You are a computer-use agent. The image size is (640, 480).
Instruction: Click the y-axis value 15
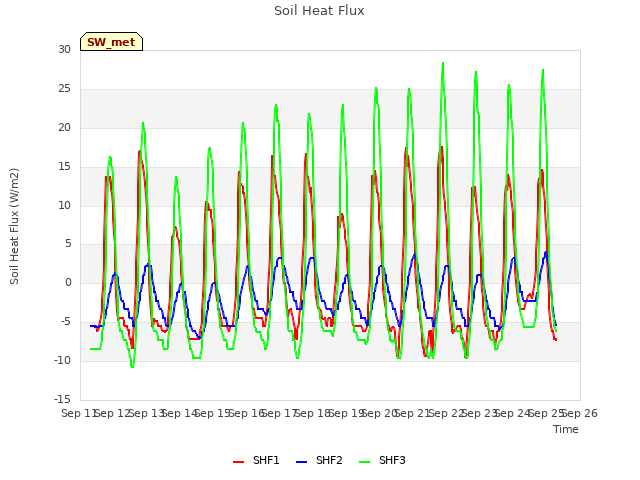coord(64,167)
